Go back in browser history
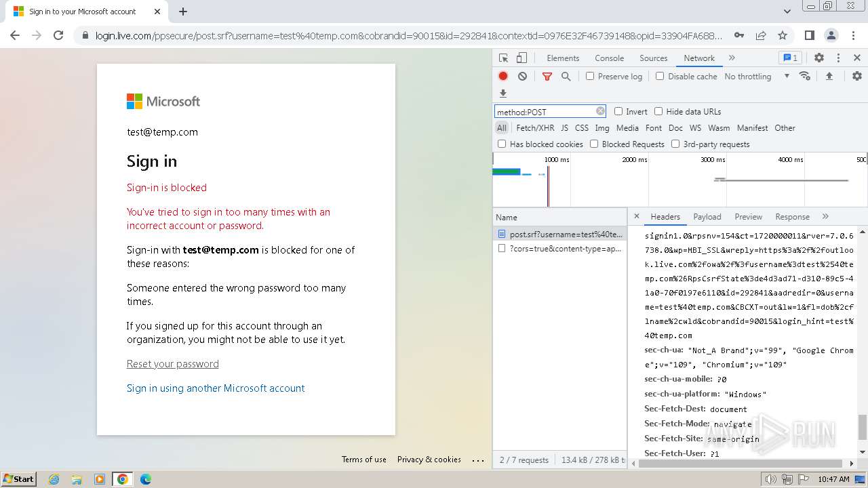 pyautogui.click(x=15, y=35)
